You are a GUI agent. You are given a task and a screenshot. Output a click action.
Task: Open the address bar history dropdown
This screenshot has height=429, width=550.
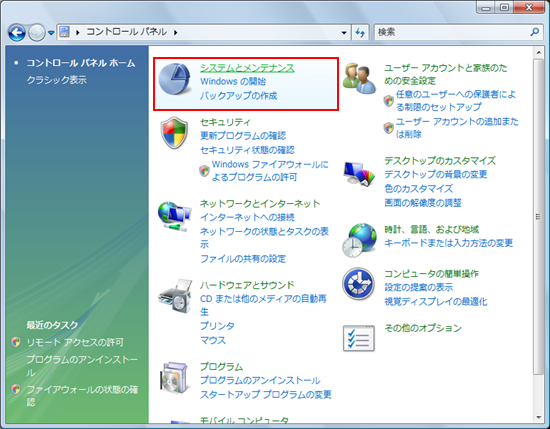coord(344,33)
